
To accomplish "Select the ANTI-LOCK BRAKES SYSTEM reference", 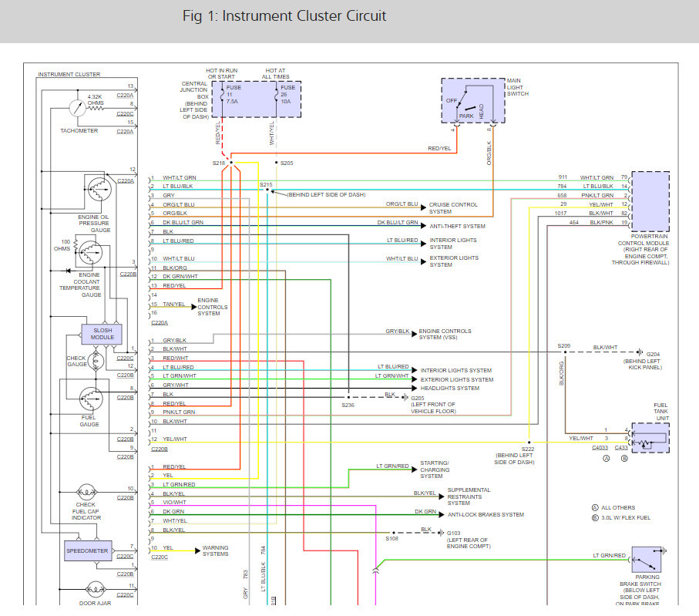I will (x=486, y=515).
